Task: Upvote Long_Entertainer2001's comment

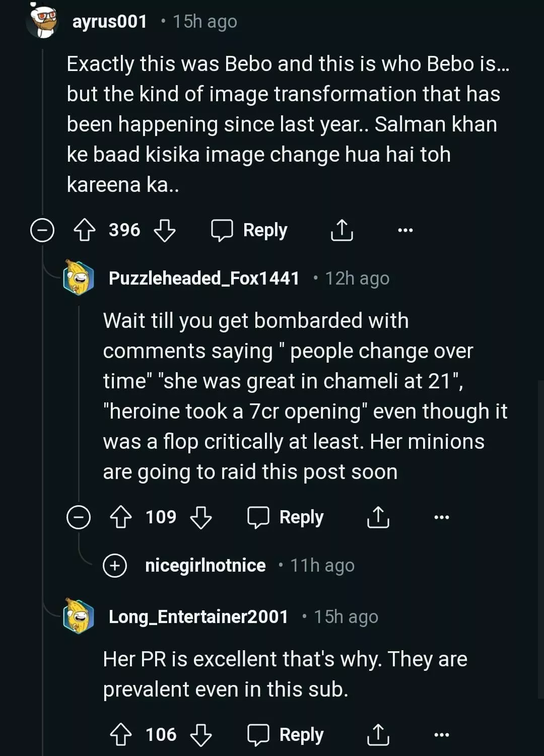Action: coord(121,735)
